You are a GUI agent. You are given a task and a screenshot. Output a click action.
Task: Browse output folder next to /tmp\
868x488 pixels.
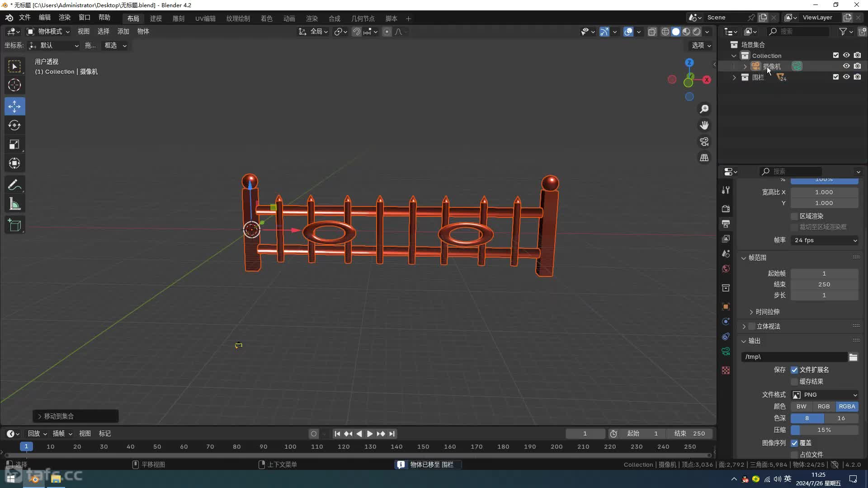click(853, 357)
